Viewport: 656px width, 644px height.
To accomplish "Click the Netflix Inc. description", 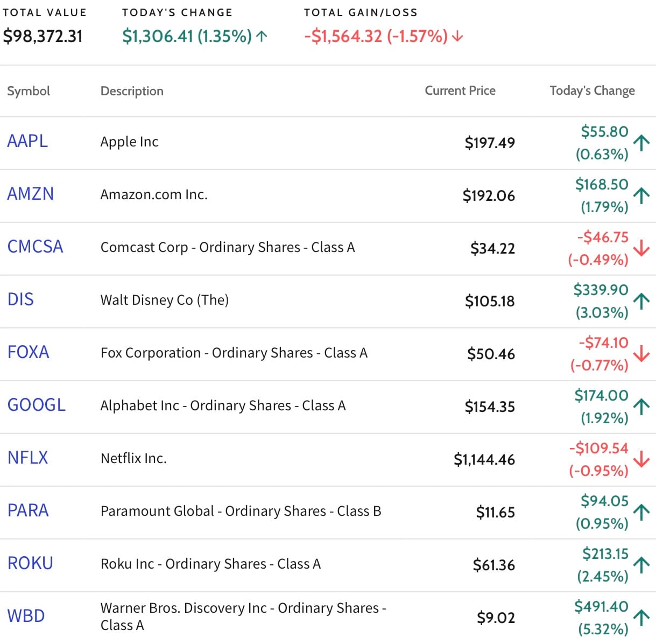I will (x=133, y=458).
